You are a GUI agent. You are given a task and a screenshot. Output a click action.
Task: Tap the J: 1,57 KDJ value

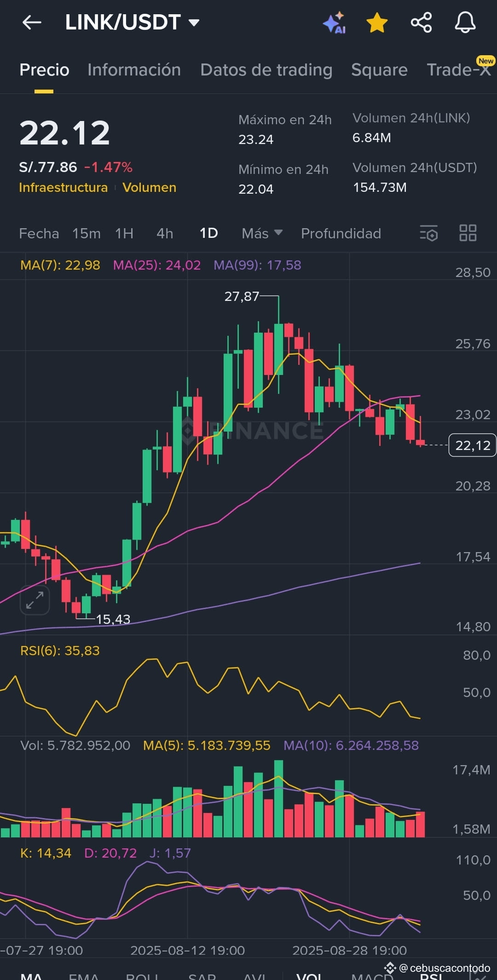[x=170, y=853]
